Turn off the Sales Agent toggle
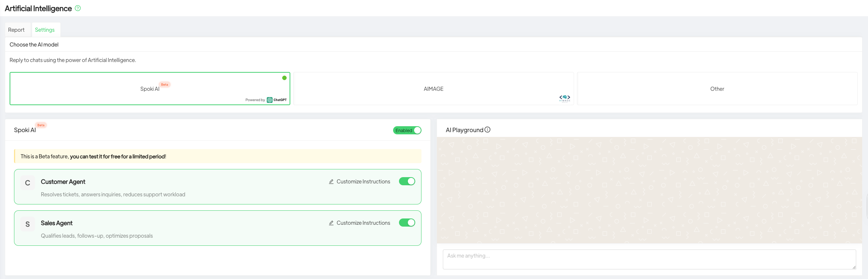The height and width of the screenshot is (279, 868). pyautogui.click(x=407, y=223)
